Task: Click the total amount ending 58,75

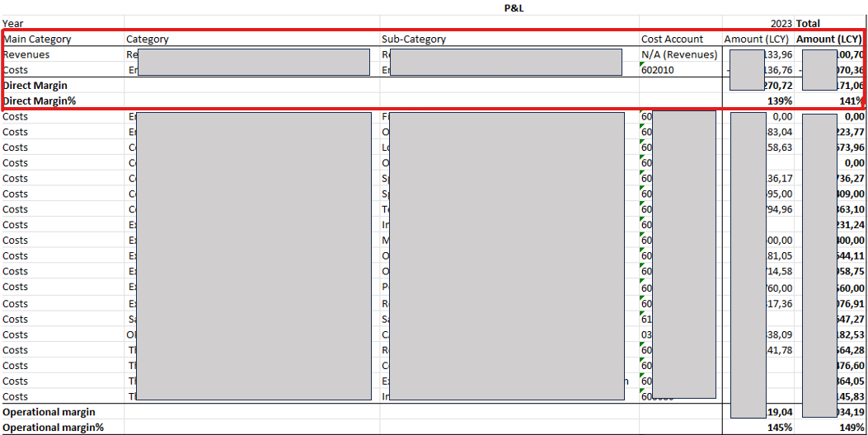Action: point(851,272)
